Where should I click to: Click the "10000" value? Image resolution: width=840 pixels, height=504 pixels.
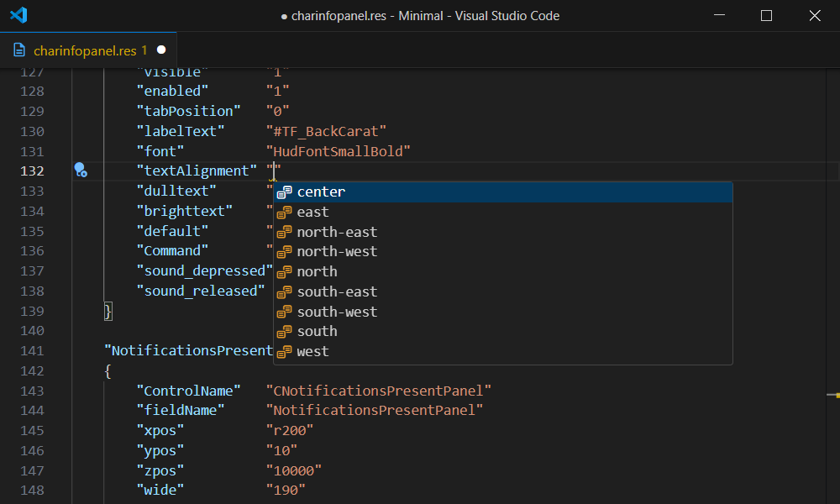(x=294, y=470)
